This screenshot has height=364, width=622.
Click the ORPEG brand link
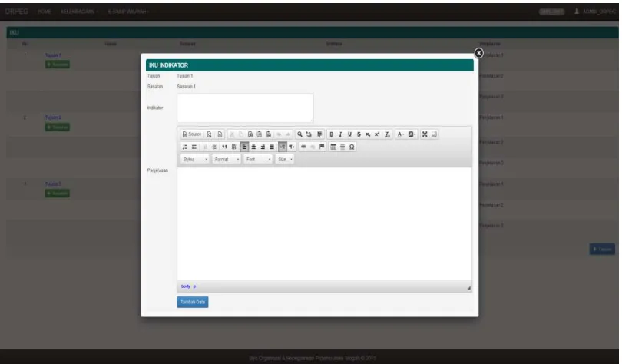pyautogui.click(x=17, y=11)
